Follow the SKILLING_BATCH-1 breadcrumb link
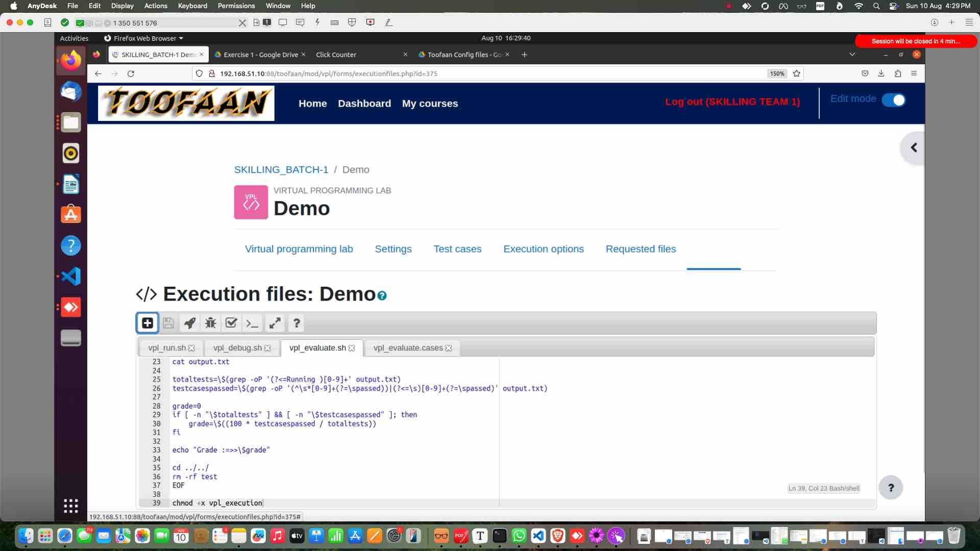The image size is (980, 551). tap(281, 169)
